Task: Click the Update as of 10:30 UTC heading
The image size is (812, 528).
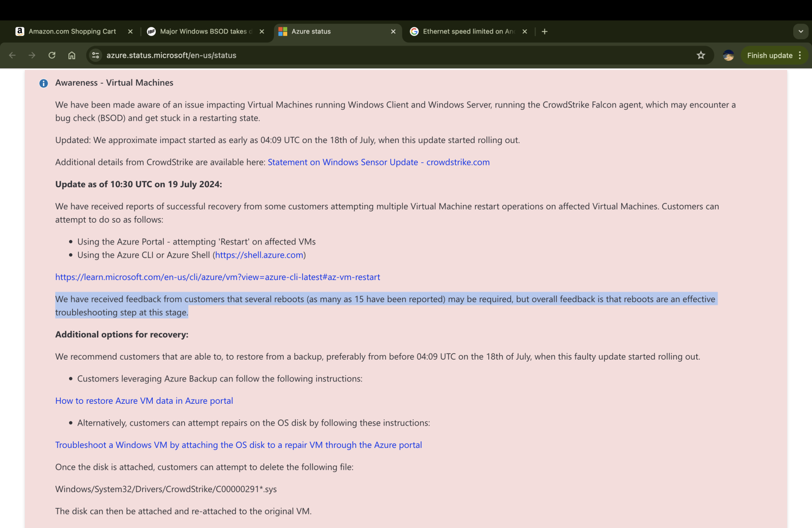Action: point(139,185)
